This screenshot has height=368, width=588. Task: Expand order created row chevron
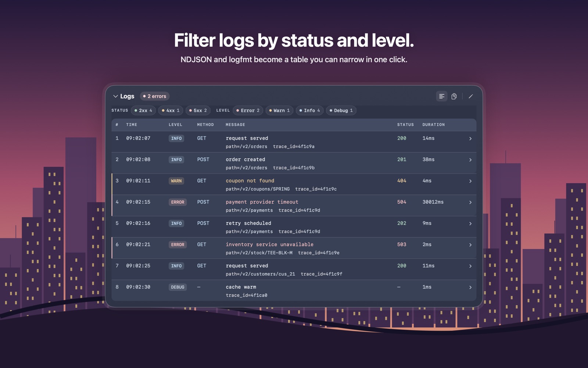(x=470, y=160)
